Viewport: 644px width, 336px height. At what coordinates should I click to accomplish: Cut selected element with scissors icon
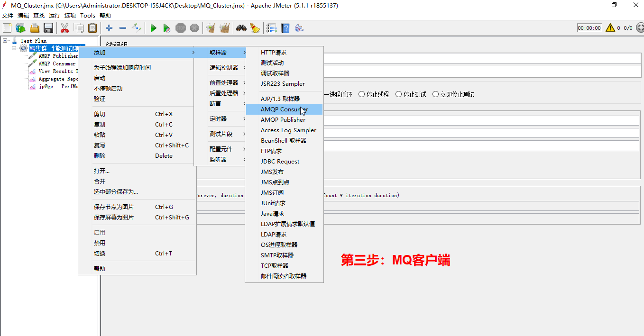(x=64, y=28)
